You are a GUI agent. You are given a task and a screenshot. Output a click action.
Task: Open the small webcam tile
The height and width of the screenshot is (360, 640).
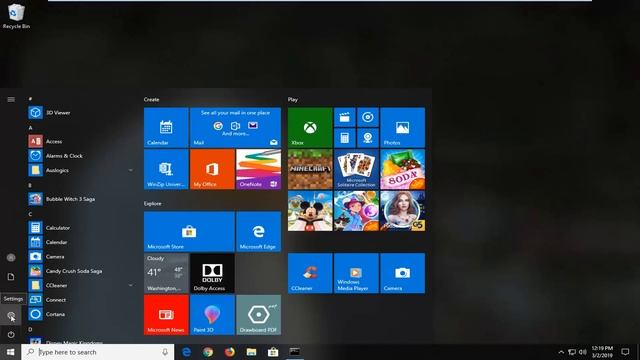(x=368, y=138)
